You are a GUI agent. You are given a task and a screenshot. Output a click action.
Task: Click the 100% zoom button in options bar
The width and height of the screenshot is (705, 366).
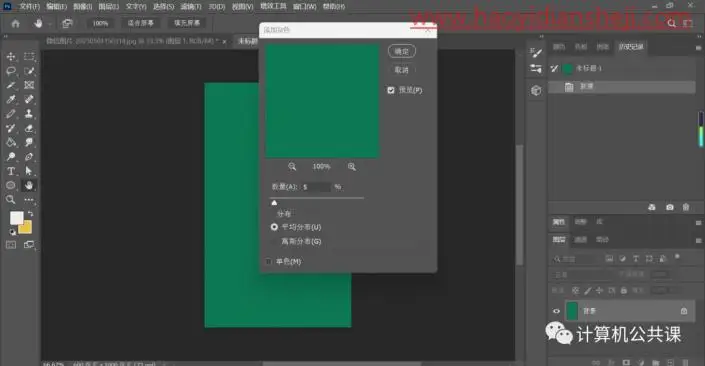tap(100, 23)
